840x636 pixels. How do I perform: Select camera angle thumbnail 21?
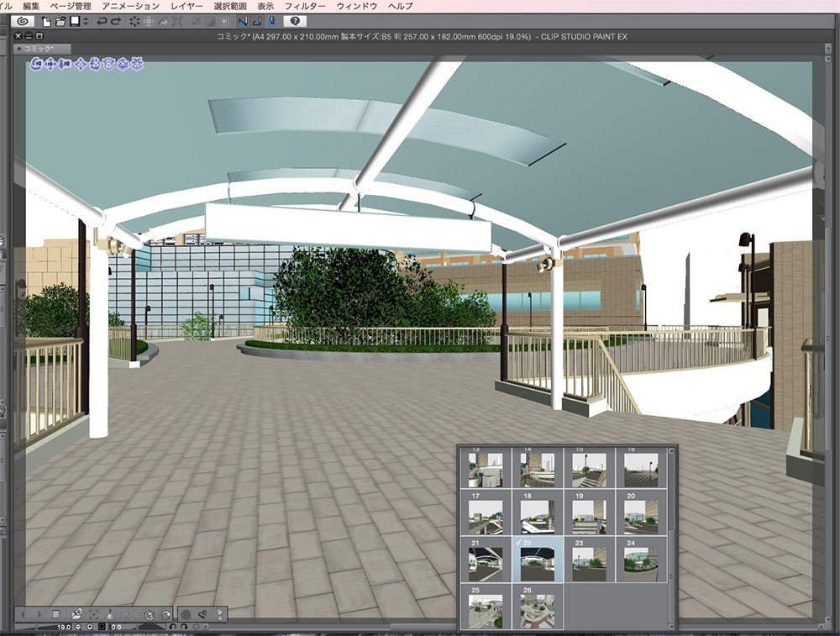(486, 560)
